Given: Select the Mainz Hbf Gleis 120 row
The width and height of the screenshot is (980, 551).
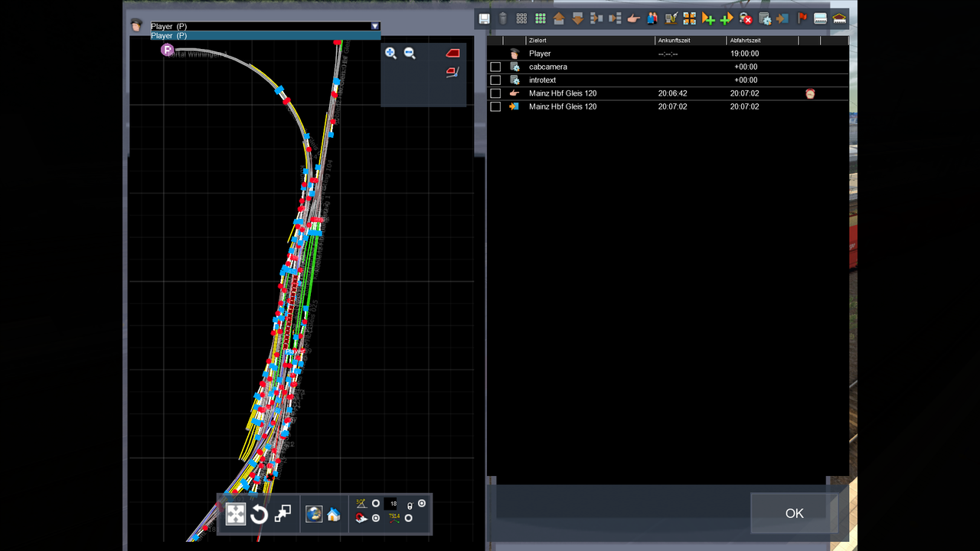Looking at the screenshot, I should pyautogui.click(x=563, y=93).
